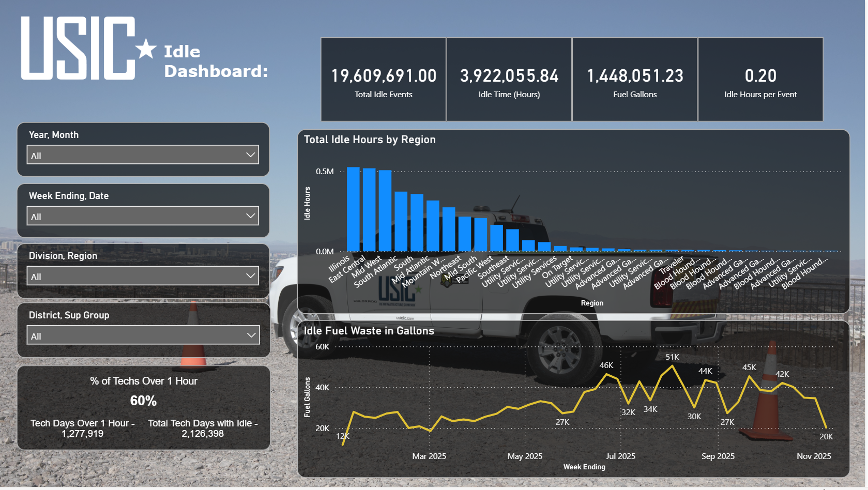The image size is (868, 490).
Task: Click the "Idle Hours per Event" card label
Action: click(x=760, y=95)
